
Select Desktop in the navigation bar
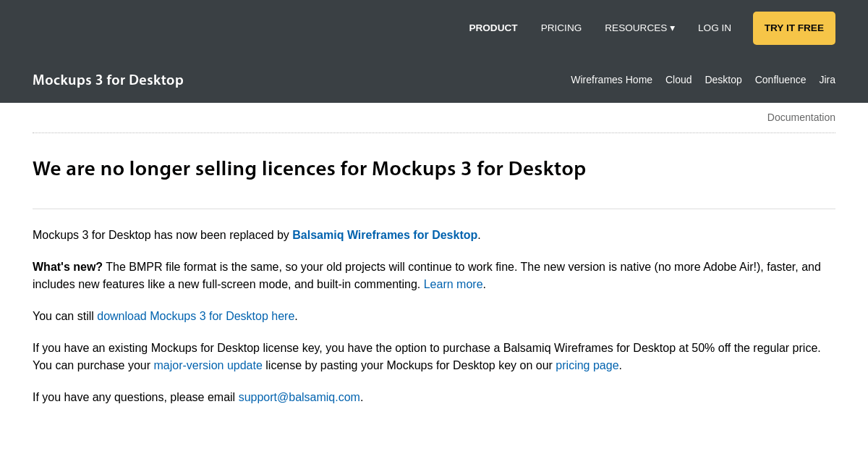[723, 80]
